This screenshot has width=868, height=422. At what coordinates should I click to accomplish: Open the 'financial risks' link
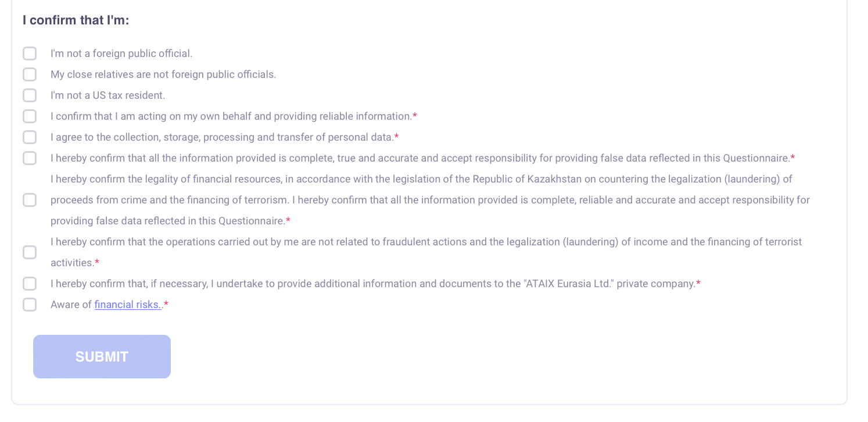128,305
